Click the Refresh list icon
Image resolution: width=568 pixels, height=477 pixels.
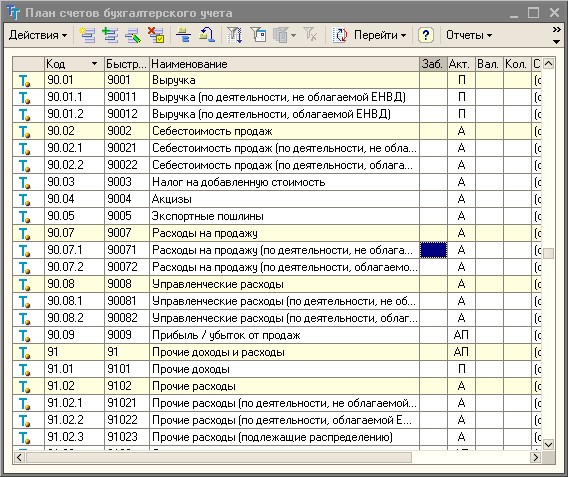(x=340, y=35)
